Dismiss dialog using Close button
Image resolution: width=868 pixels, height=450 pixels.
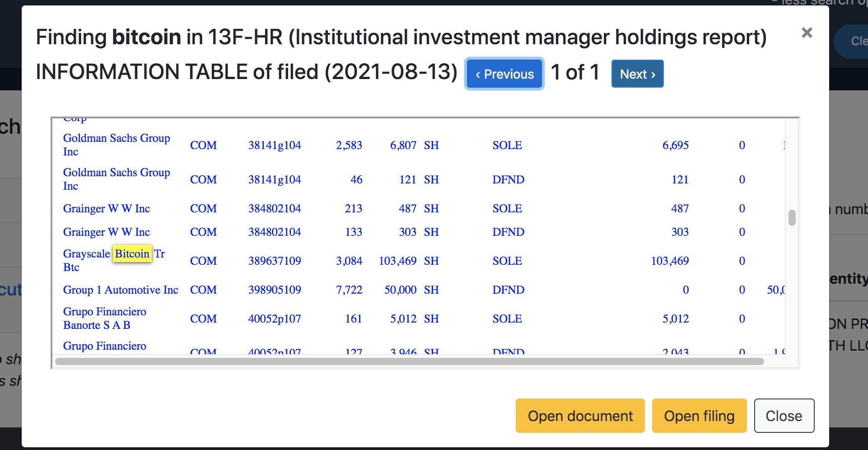pyautogui.click(x=784, y=416)
